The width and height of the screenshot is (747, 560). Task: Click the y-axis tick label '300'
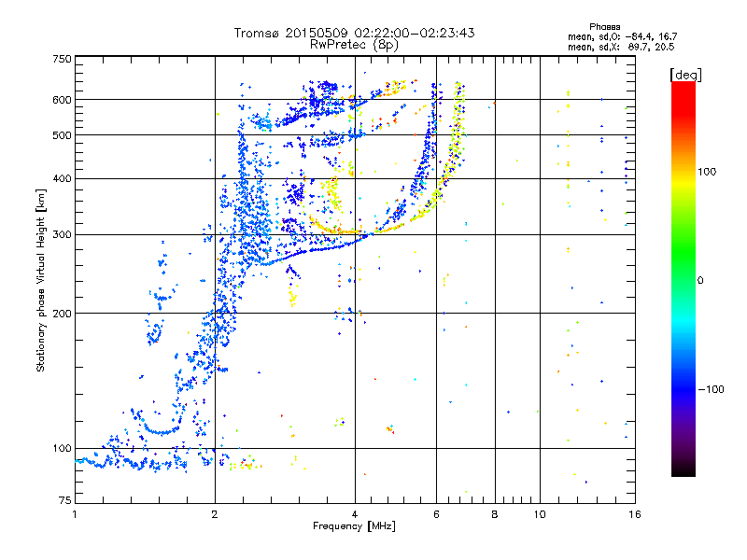pos(62,235)
